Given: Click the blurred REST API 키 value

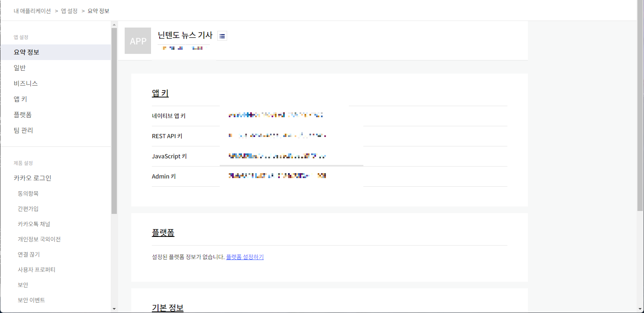Looking at the screenshot, I should point(277,135).
